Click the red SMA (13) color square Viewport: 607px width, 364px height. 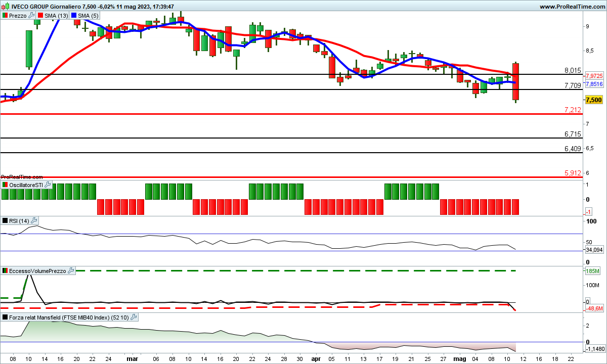[40, 16]
